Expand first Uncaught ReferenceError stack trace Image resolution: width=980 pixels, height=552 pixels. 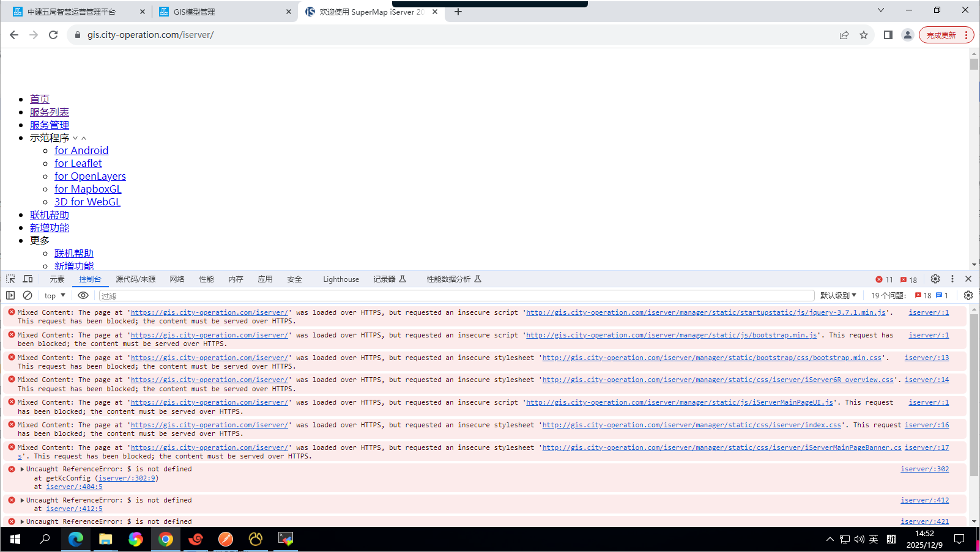tap(22, 469)
